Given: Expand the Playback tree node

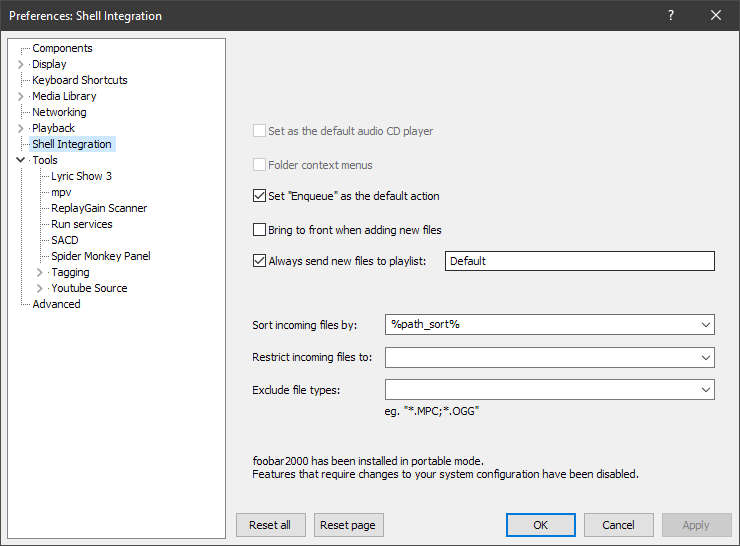Looking at the screenshot, I should point(21,128).
